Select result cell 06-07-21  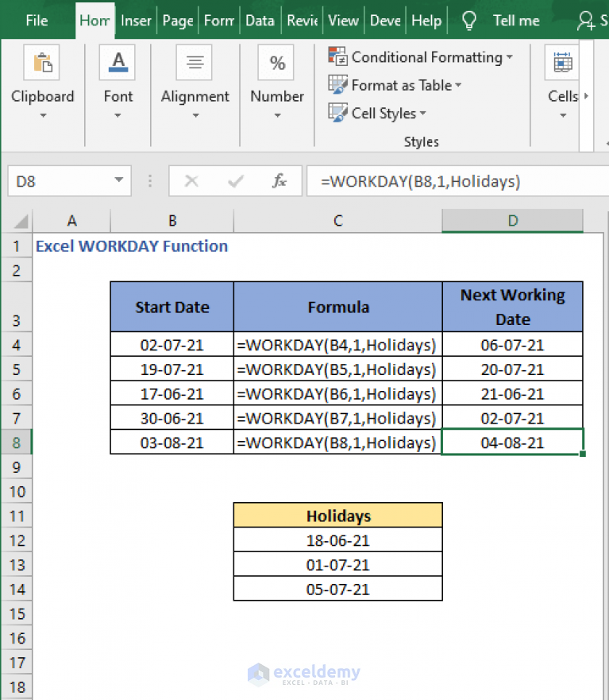coord(513,345)
